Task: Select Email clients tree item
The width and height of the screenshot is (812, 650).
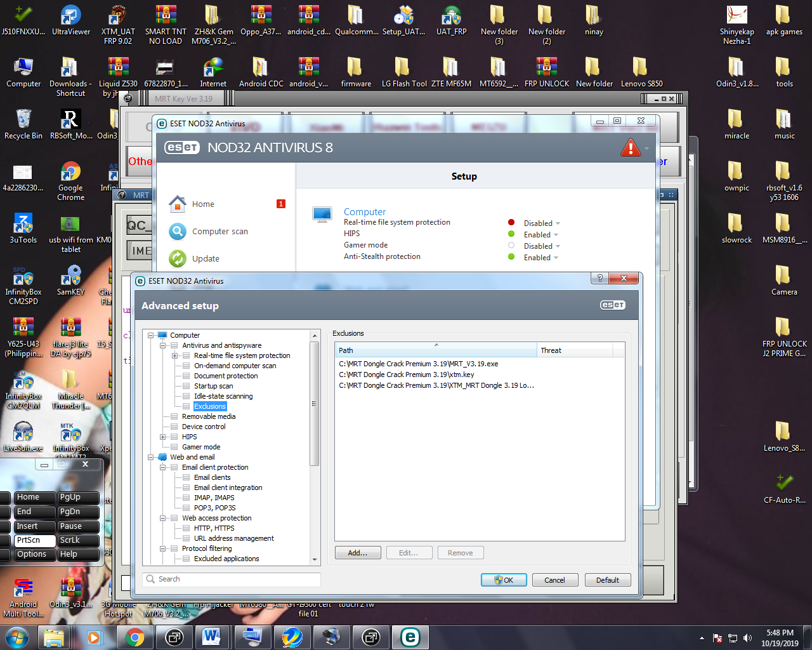Action: coord(213,477)
